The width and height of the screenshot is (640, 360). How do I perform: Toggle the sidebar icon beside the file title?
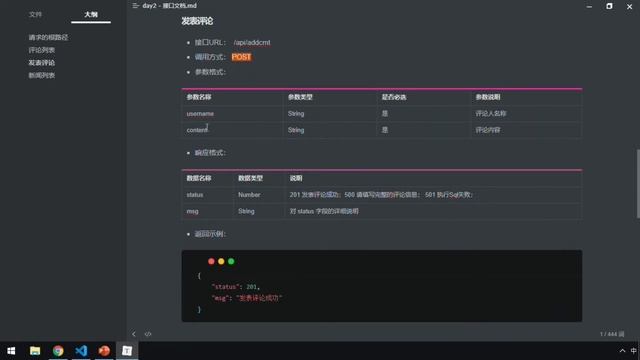[136, 6]
